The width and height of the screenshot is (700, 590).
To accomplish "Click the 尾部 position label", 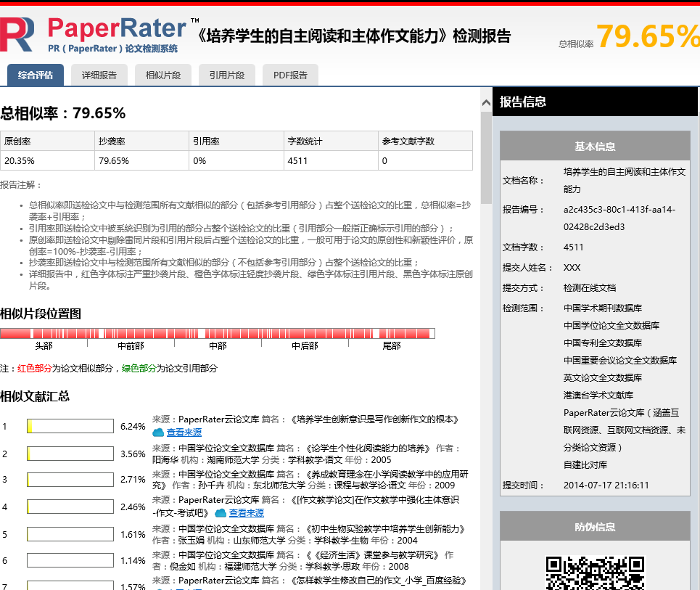I will [x=392, y=345].
